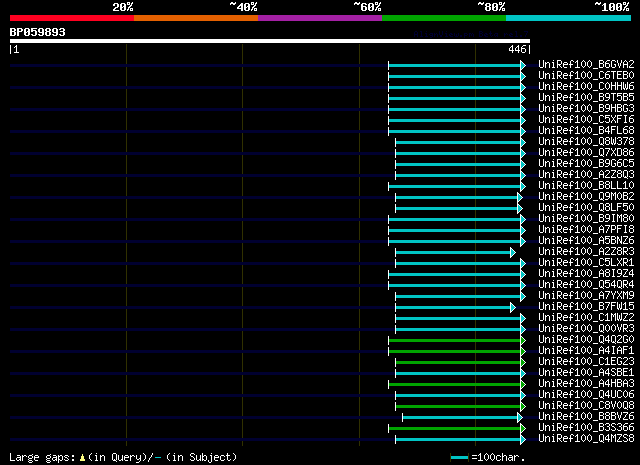Image resolution: width=640 pixels, height=465 pixels.
Task: Select the UniRef100_Q00VR3 label
Action: point(586,329)
